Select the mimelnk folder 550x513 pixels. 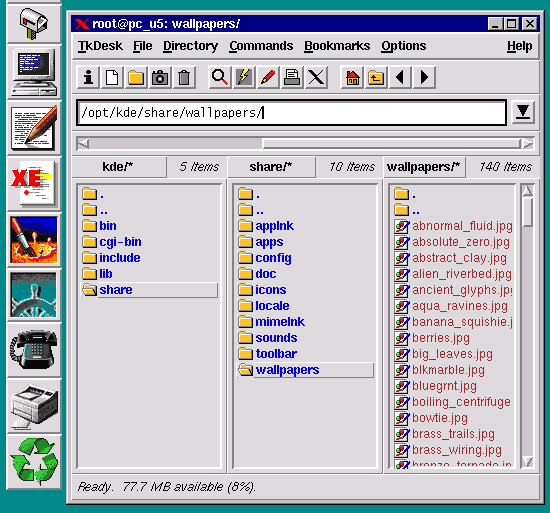(271, 322)
